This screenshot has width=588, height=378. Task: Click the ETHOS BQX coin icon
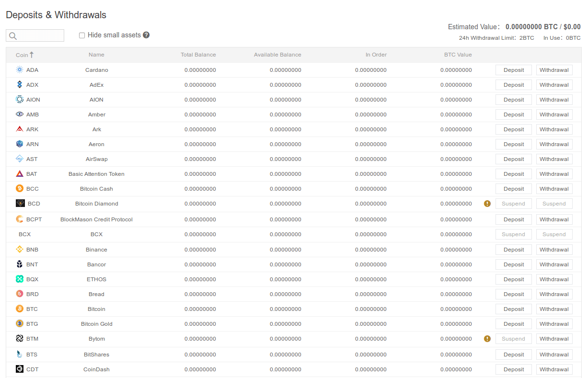point(20,279)
